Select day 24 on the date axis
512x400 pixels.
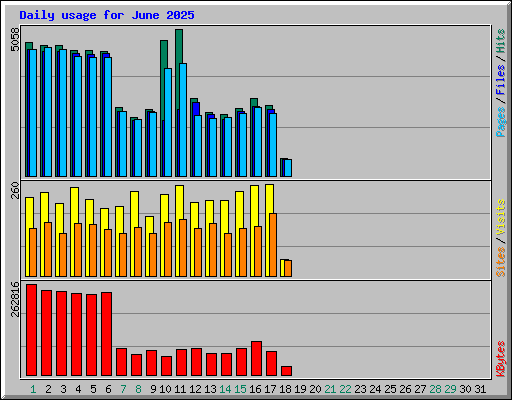tap(375, 389)
